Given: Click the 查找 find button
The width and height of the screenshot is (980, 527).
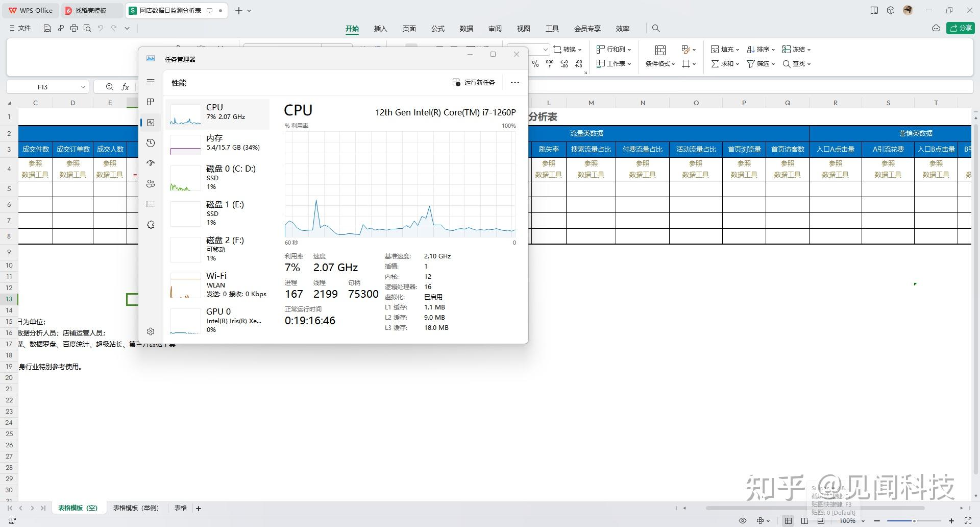Looking at the screenshot, I should click(x=796, y=64).
